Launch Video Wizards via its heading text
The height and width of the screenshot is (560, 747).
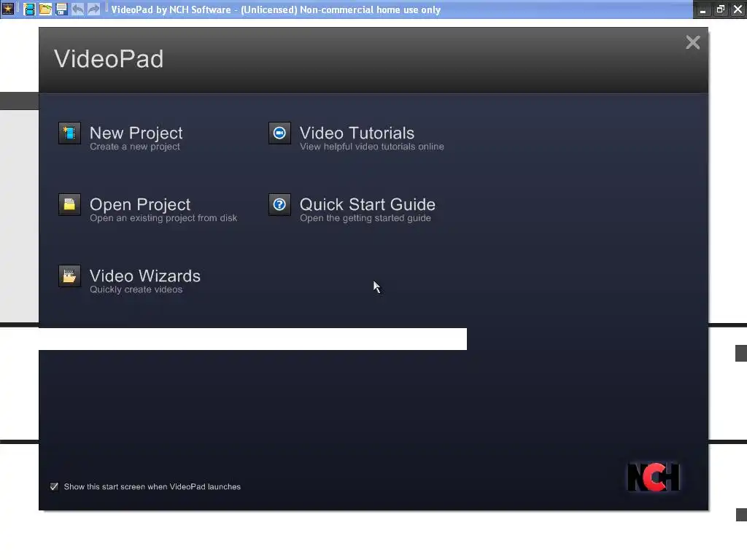(145, 276)
